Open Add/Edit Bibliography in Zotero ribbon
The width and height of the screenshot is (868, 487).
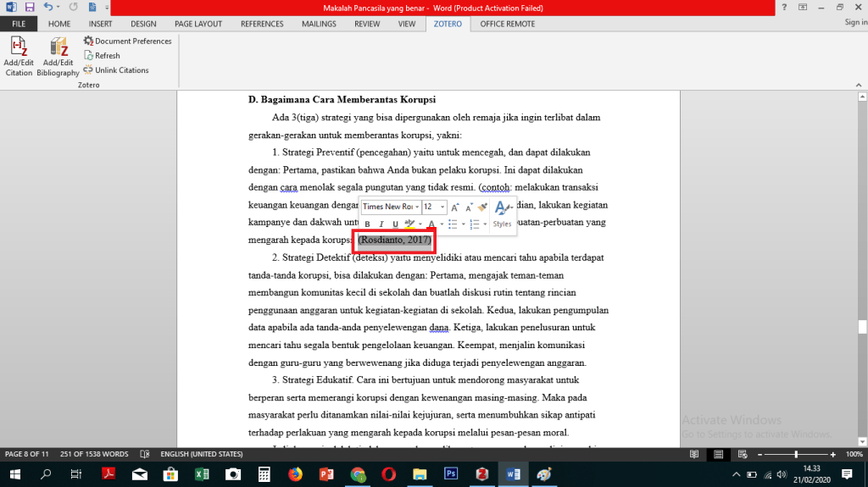58,56
